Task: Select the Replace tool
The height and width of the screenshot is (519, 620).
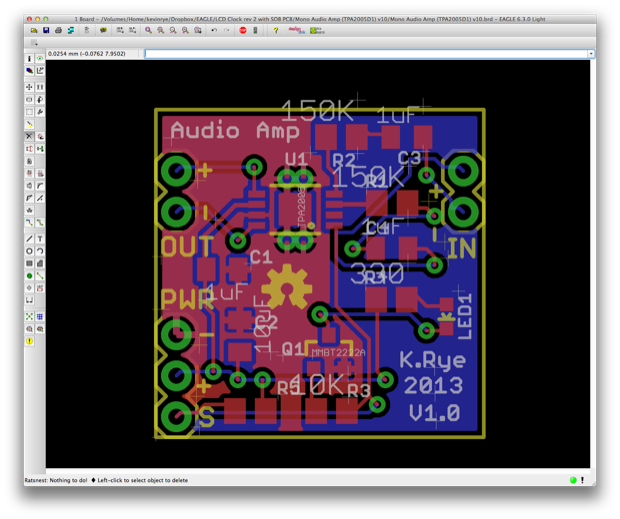Action: (40, 149)
